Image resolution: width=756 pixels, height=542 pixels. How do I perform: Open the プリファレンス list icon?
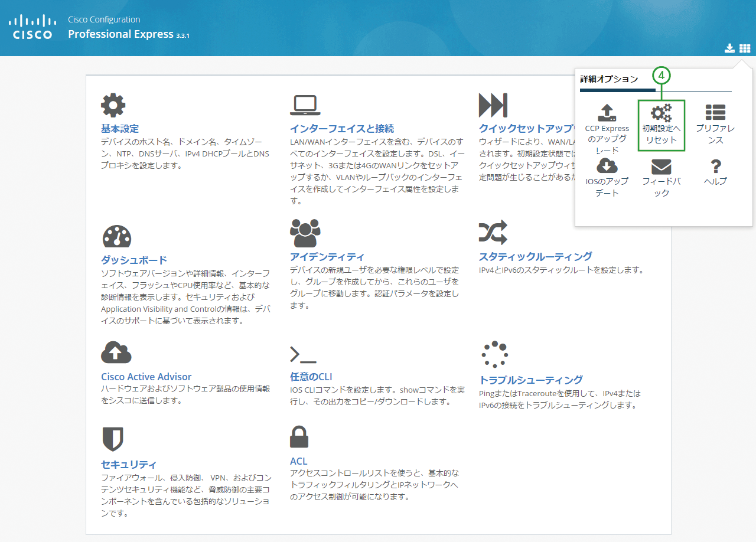(716, 112)
